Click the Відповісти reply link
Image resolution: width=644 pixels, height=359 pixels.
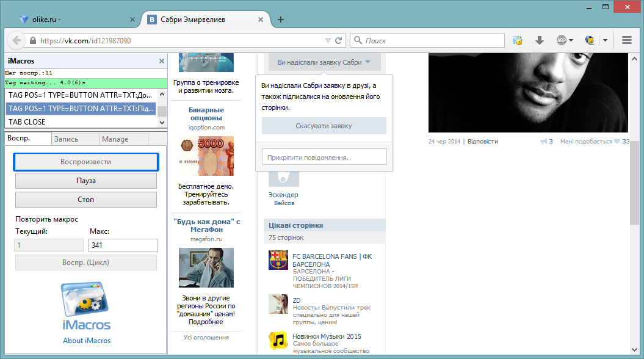483,141
